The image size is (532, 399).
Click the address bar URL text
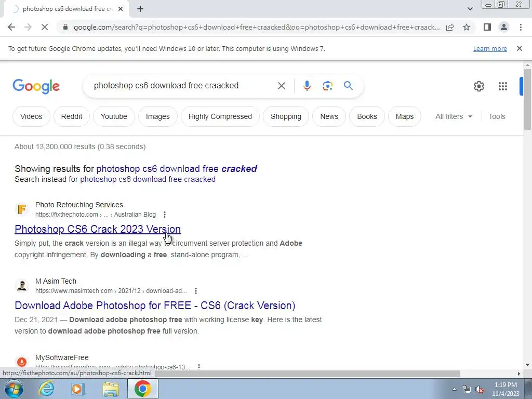[x=257, y=27]
